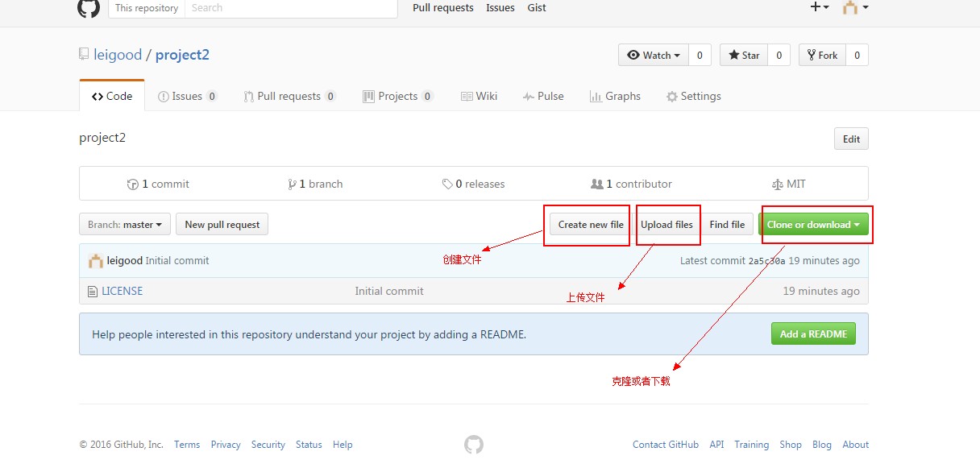The height and width of the screenshot is (464, 980).
Task: Open the Help footer link
Action: (x=343, y=445)
